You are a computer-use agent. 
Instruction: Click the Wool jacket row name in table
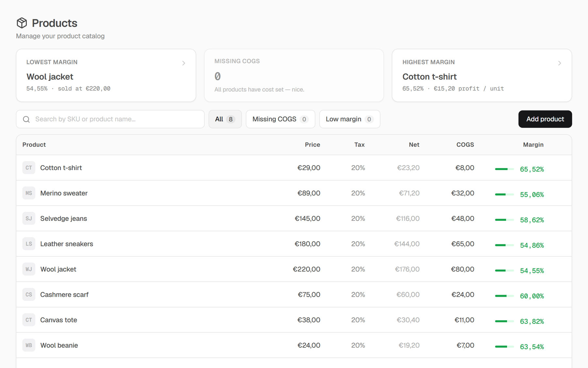[x=58, y=269]
